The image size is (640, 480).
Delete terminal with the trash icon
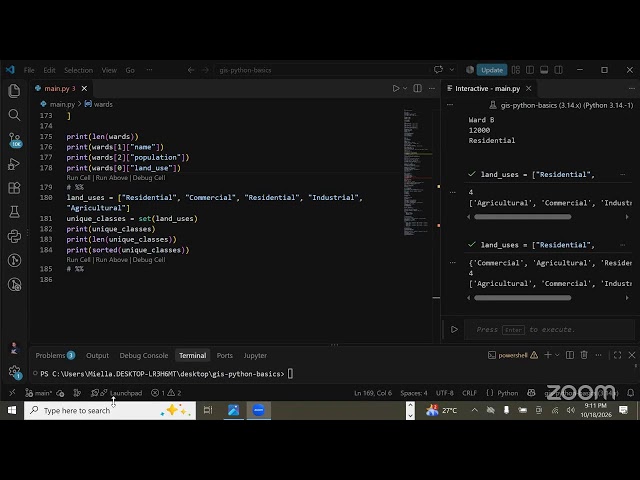point(584,355)
